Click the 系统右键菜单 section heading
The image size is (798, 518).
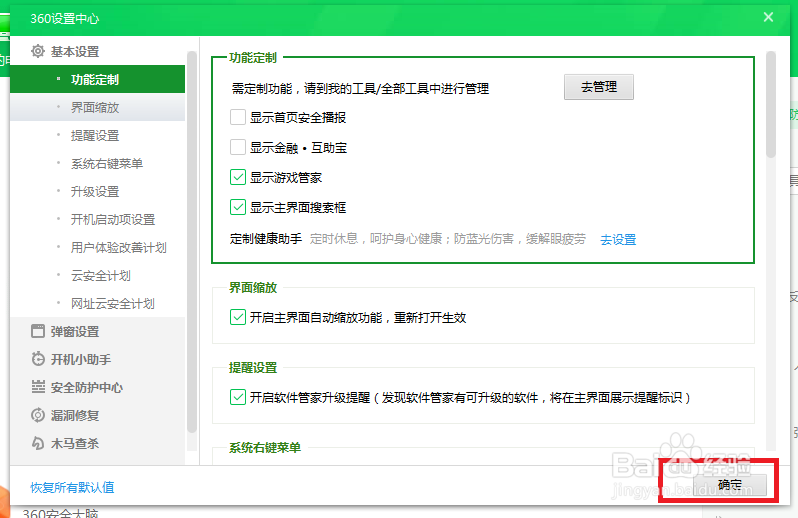click(x=265, y=447)
